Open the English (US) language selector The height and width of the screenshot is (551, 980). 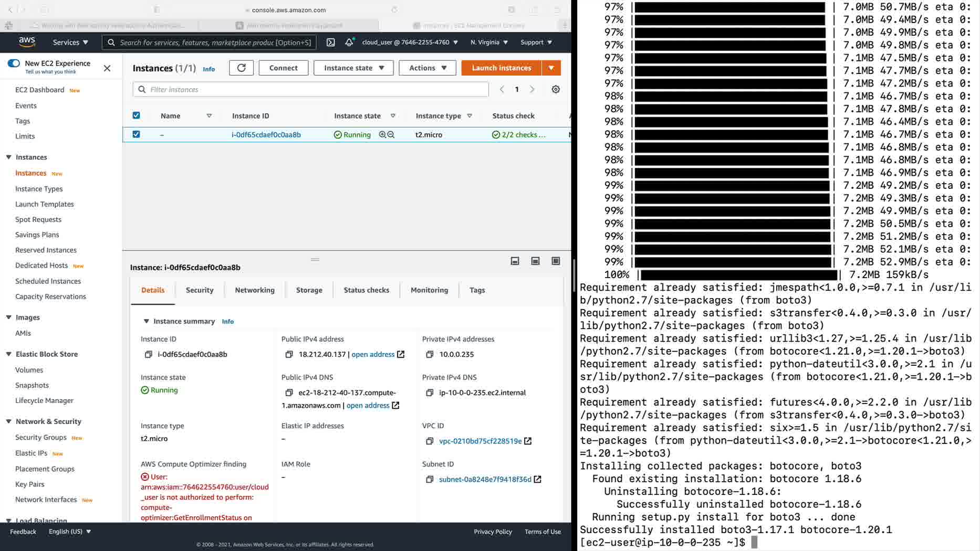(70, 532)
